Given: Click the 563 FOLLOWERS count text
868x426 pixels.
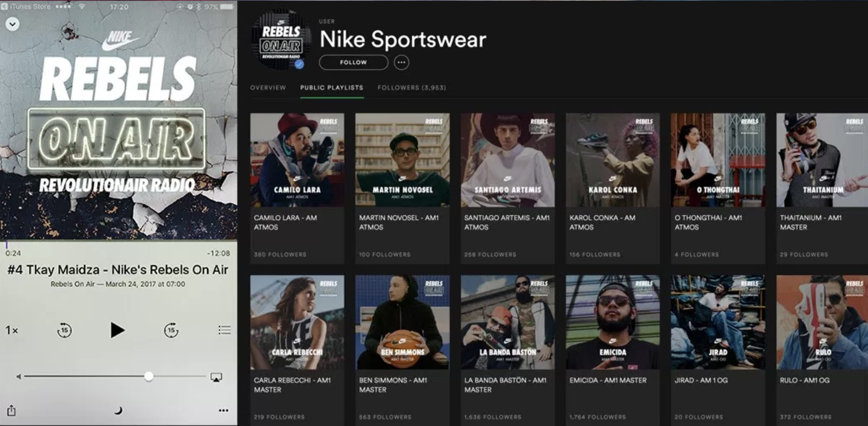Looking at the screenshot, I should click(385, 417).
